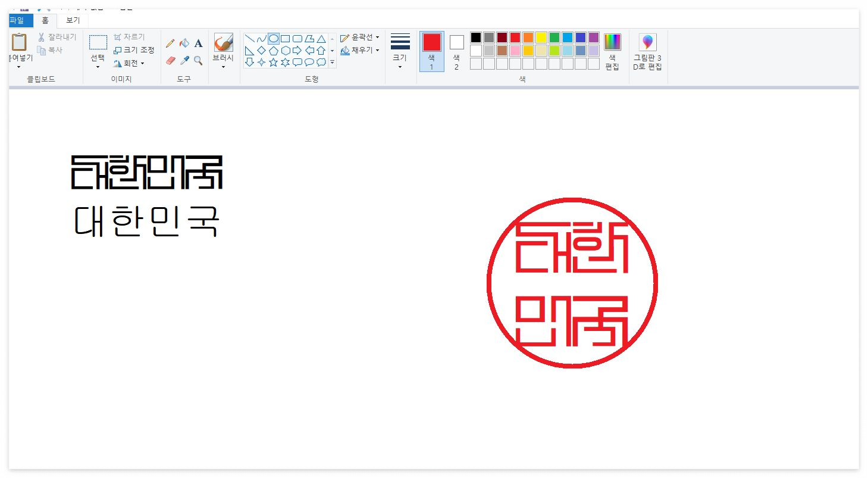The width and height of the screenshot is (868, 478).
Task: Choose the Five-point star shape
Action: [273, 63]
